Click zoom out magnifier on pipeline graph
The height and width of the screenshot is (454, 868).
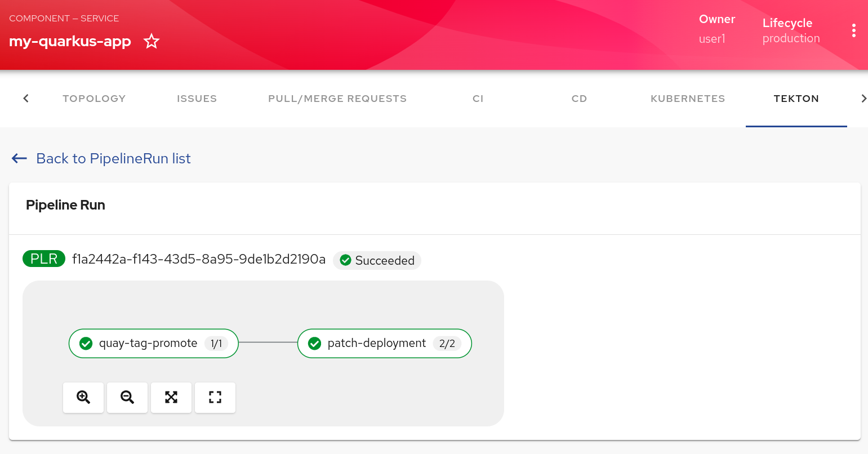point(127,397)
